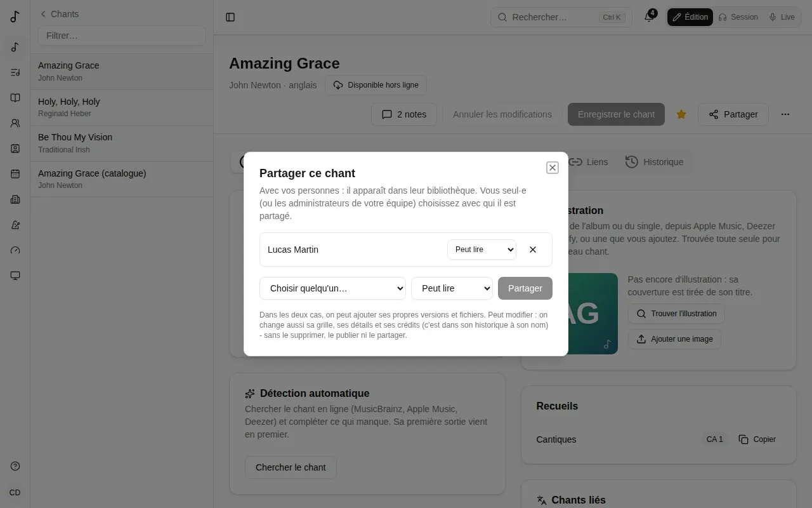
Task: Remove Lucas Martin from sharing
Action: point(533,250)
